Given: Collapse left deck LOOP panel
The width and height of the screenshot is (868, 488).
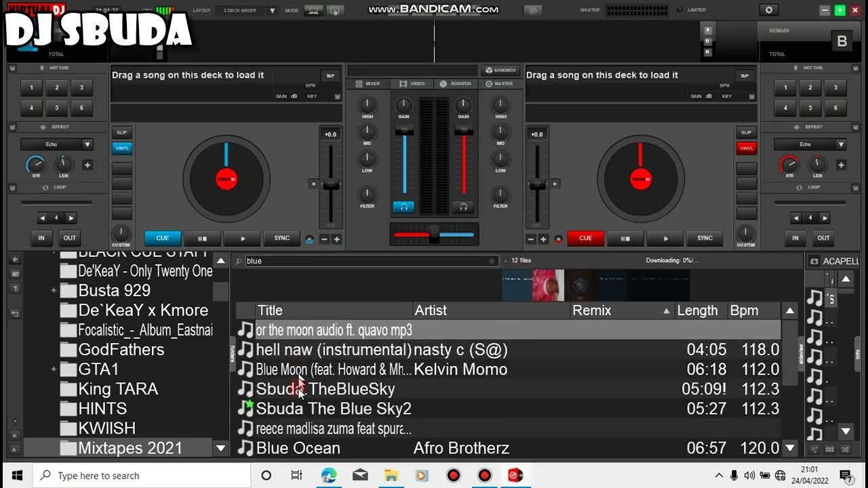Looking at the screenshot, I should (14, 187).
